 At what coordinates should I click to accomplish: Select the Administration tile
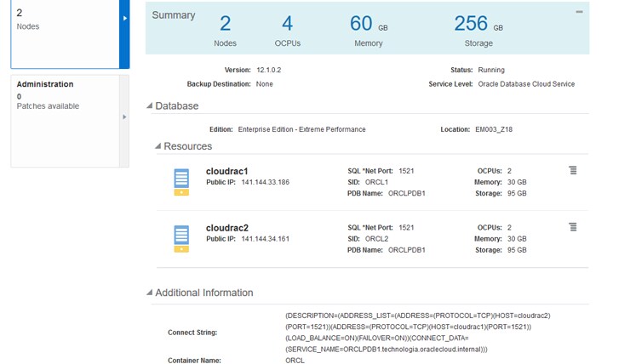click(64, 119)
